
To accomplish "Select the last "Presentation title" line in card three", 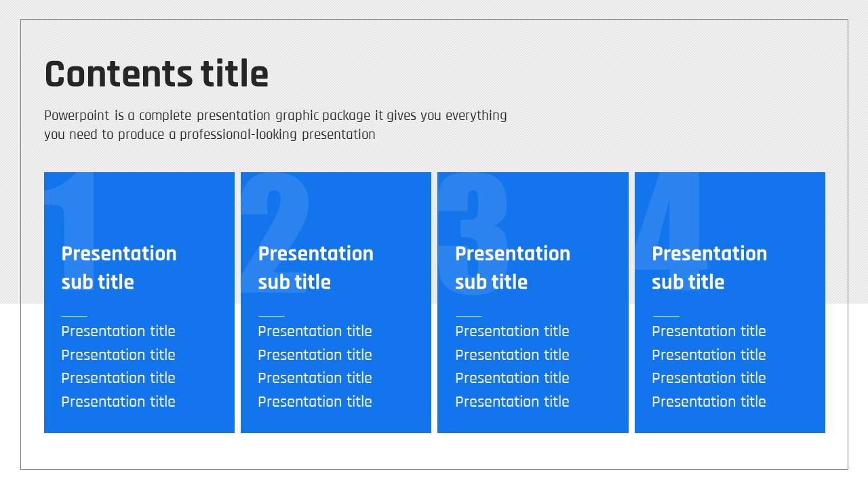I will (x=512, y=402).
